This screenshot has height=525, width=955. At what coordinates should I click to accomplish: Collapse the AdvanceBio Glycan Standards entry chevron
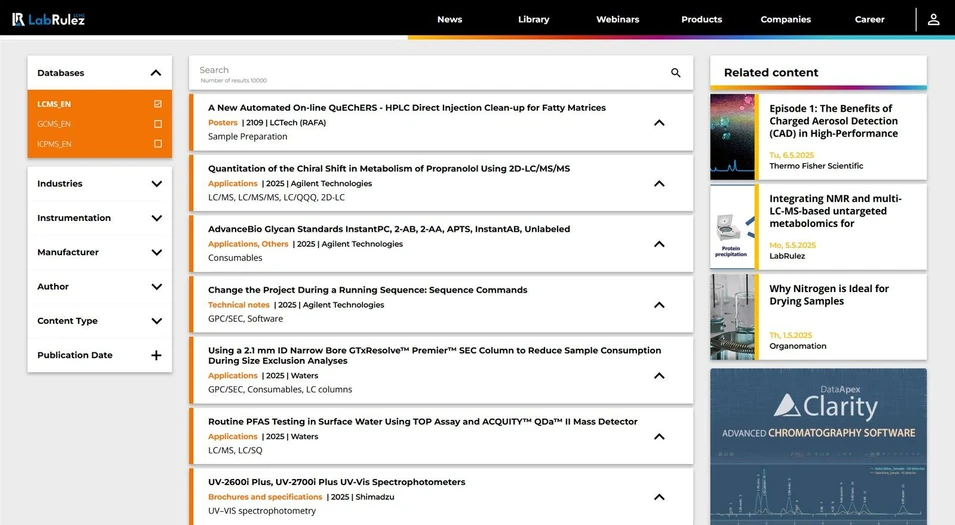[x=659, y=244]
